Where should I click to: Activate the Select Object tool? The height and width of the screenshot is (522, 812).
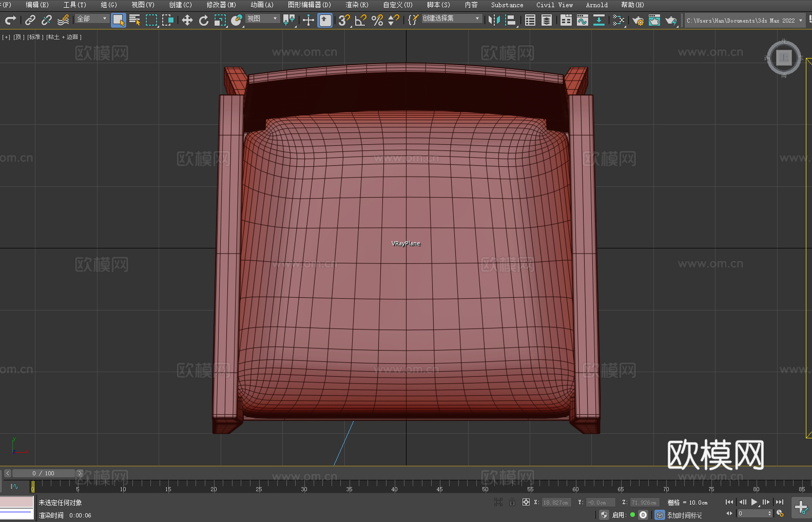coord(119,20)
